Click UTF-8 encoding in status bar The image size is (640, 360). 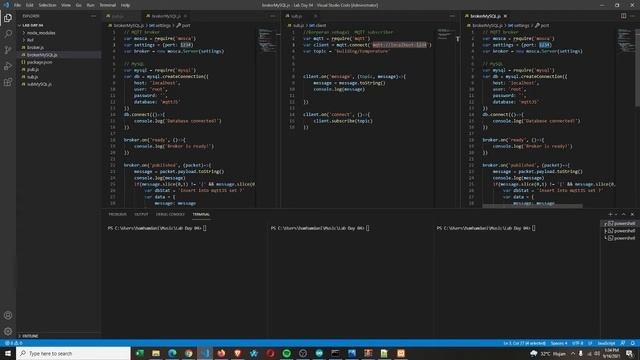click(578, 343)
